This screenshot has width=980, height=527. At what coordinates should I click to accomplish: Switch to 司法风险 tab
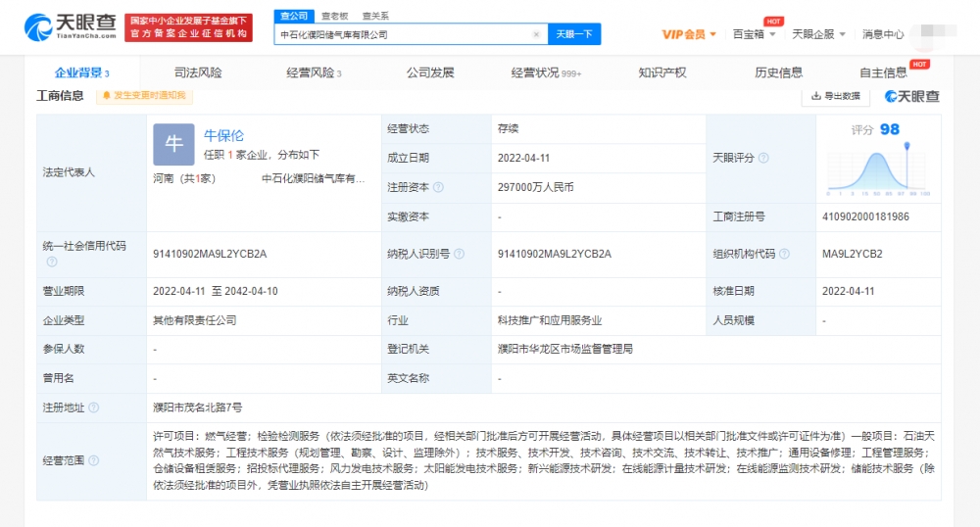click(x=198, y=72)
